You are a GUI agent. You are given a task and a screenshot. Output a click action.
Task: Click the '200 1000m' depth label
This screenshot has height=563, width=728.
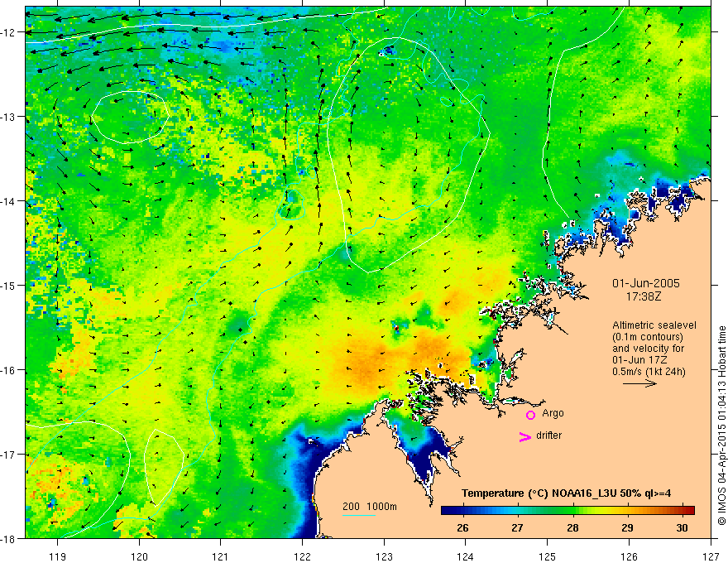coord(370,507)
